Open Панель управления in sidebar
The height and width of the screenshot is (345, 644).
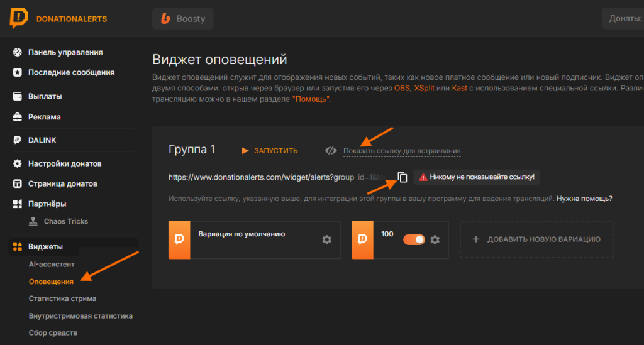tap(65, 52)
